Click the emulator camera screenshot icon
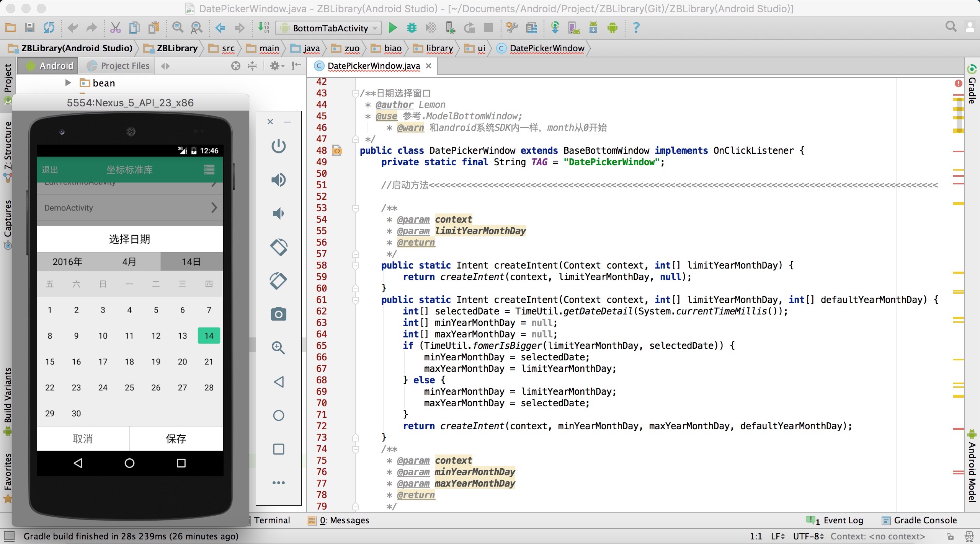This screenshot has height=544, width=980. 278,314
